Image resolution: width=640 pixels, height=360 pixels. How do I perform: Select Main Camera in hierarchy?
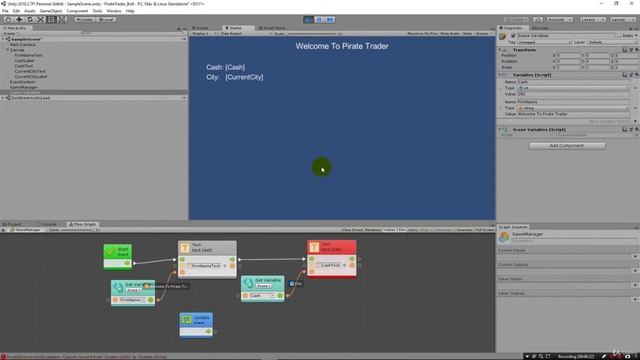[x=22, y=44]
